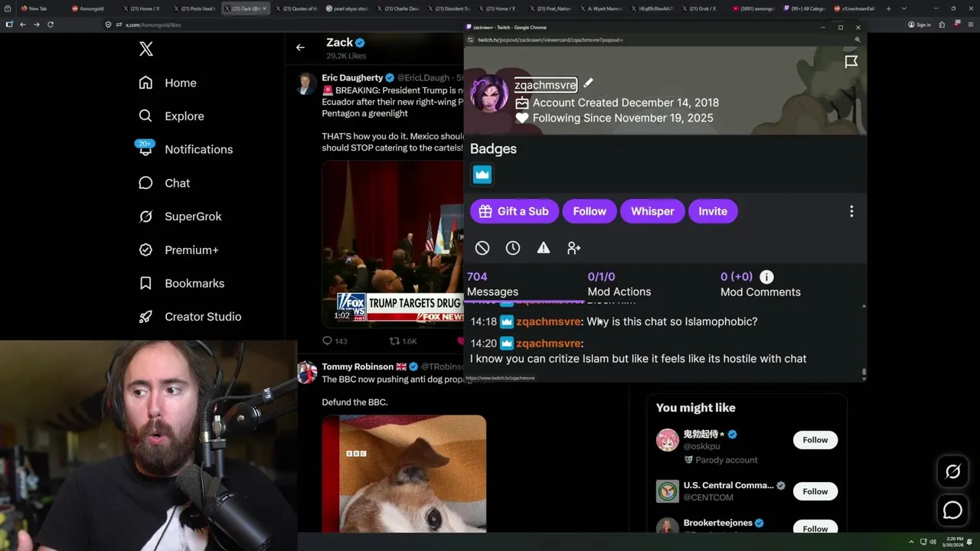Open the X logo home link
Viewport: 980px width, 551px height.
pos(145,50)
